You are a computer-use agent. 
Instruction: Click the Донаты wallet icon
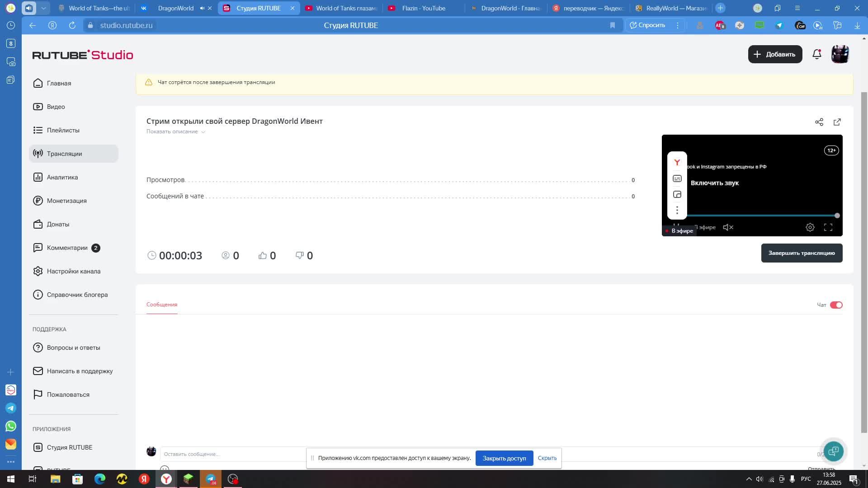(x=38, y=224)
